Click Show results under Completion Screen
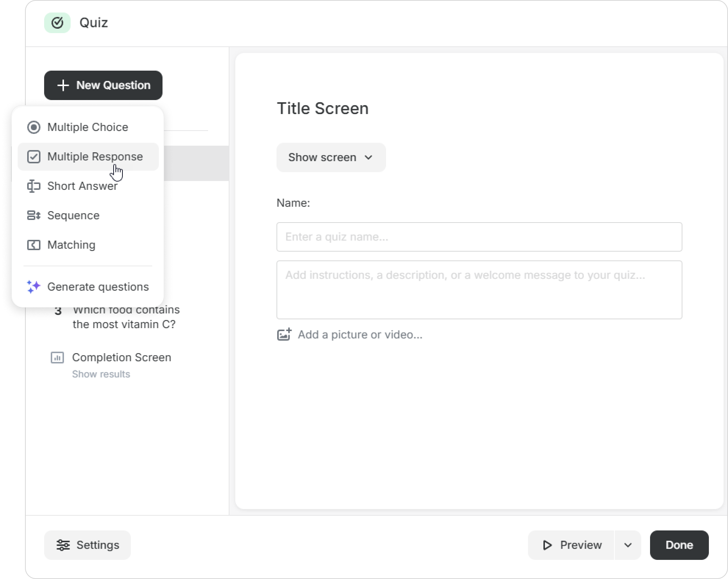Screen dimensions: 728x579 (x=101, y=374)
